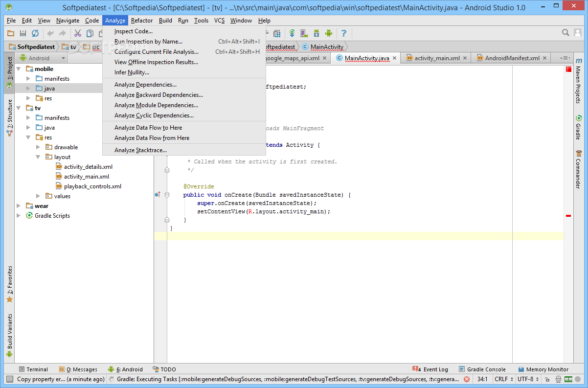This screenshot has height=388, width=588.
Task: Switch to the AndroidManifest.xml editor tab
Action: (512, 58)
